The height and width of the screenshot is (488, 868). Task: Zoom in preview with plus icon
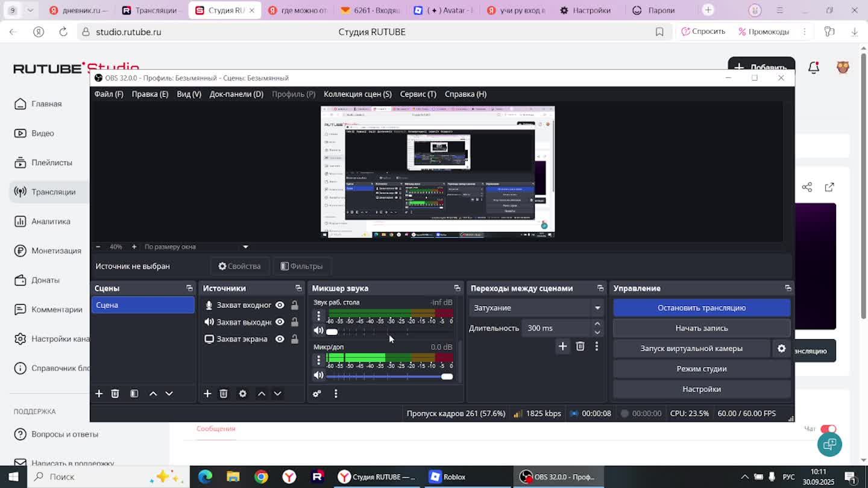tap(134, 246)
